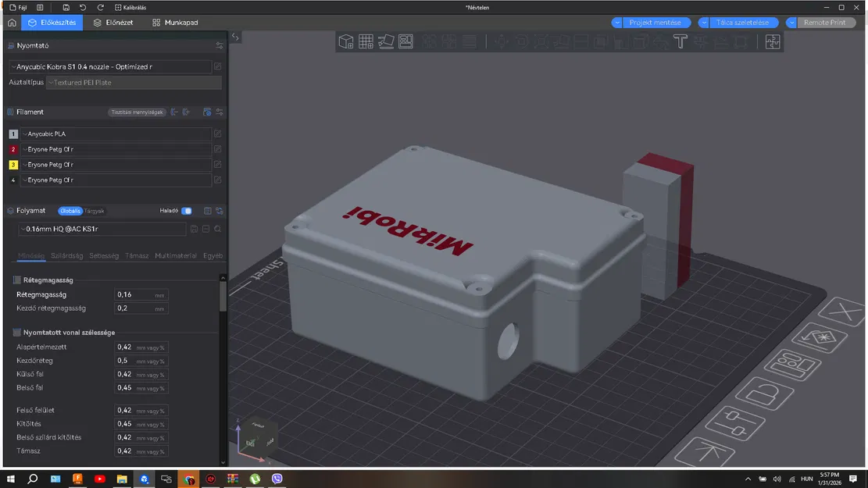Switch to the Előnézet tab
This screenshot has width=868, height=488.
[113, 23]
